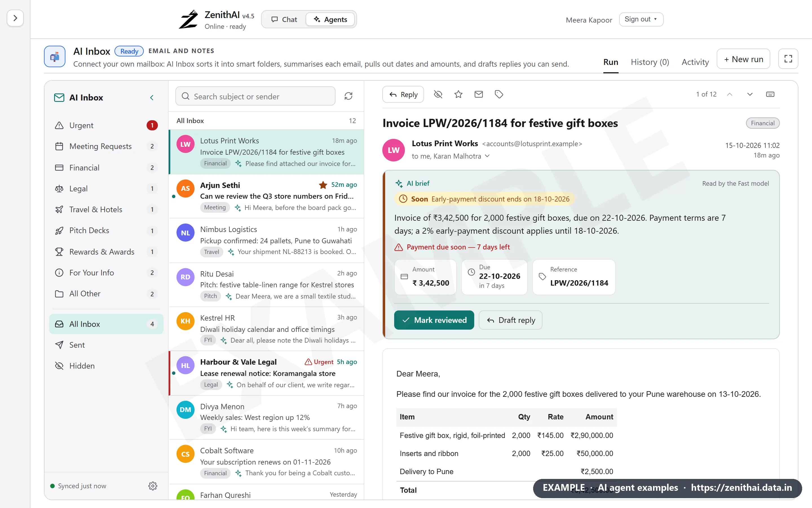Click the Reply button
The width and height of the screenshot is (812, 508).
pos(403,95)
